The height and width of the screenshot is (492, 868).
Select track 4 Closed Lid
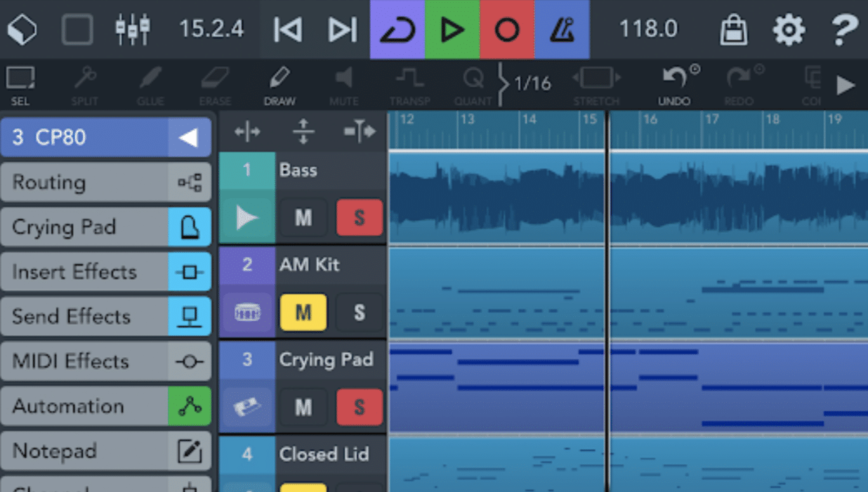tap(324, 454)
